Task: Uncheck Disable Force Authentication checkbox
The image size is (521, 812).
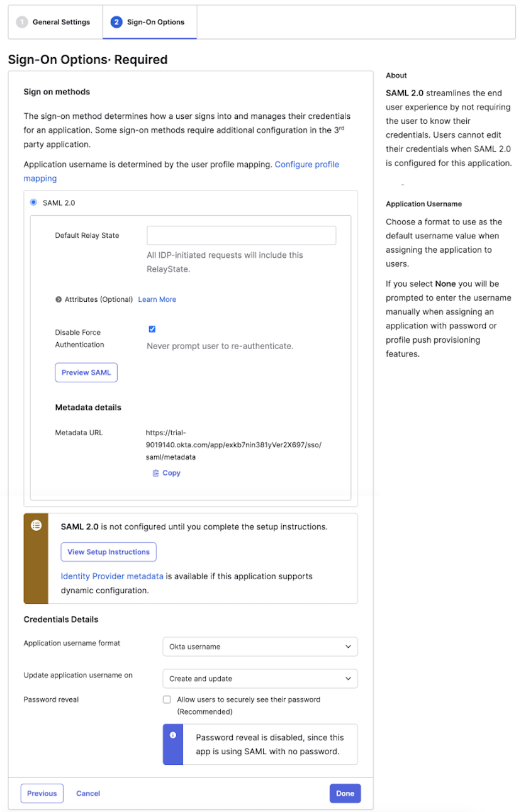Action: pos(152,329)
